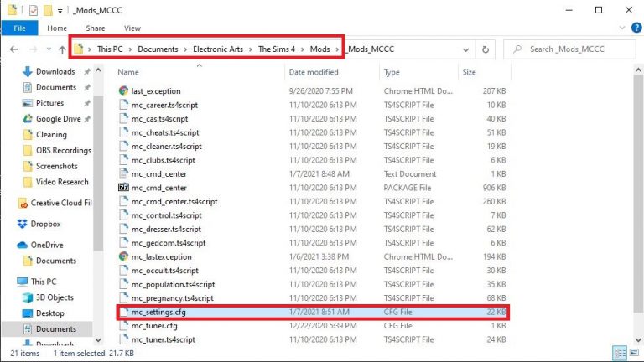Screen dimensions: 644x362
Task: Select the mc_cmd_center PACKAGE file icon
Action: click(x=123, y=188)
